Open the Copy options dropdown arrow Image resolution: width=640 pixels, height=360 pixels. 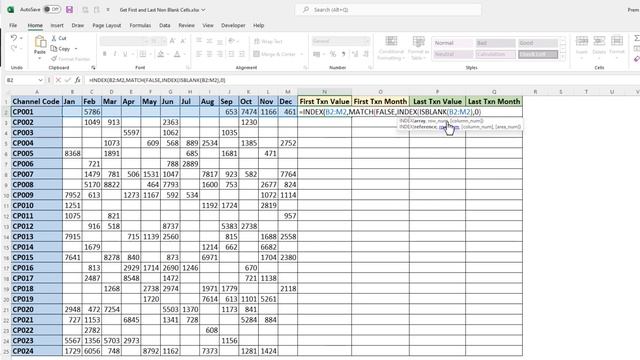click(76, 49)
